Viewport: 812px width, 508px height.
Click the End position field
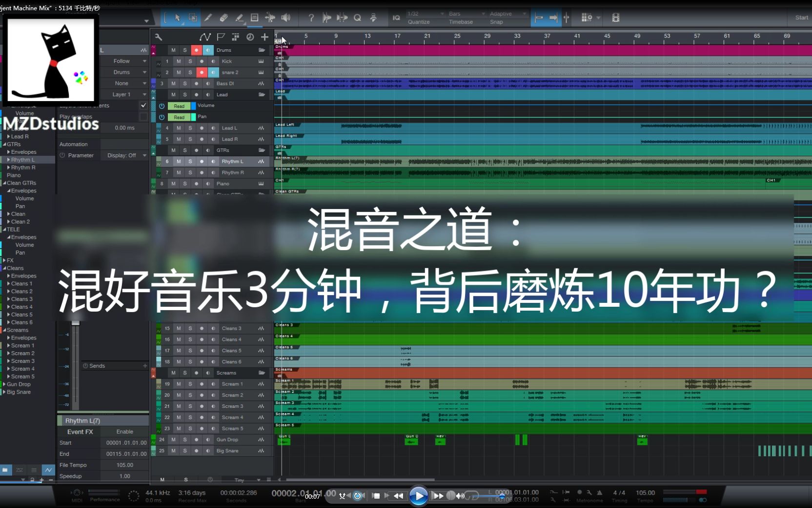126,454
